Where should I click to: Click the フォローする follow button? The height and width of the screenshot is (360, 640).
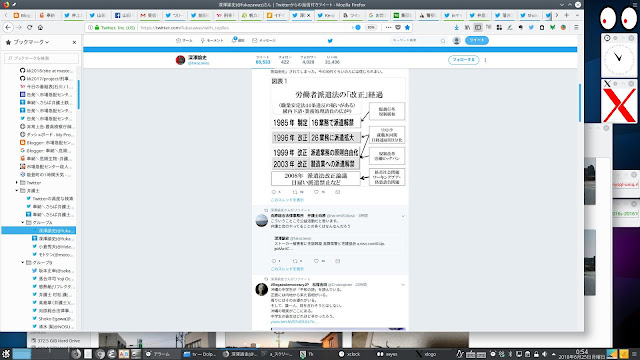[x=463, y=60]
